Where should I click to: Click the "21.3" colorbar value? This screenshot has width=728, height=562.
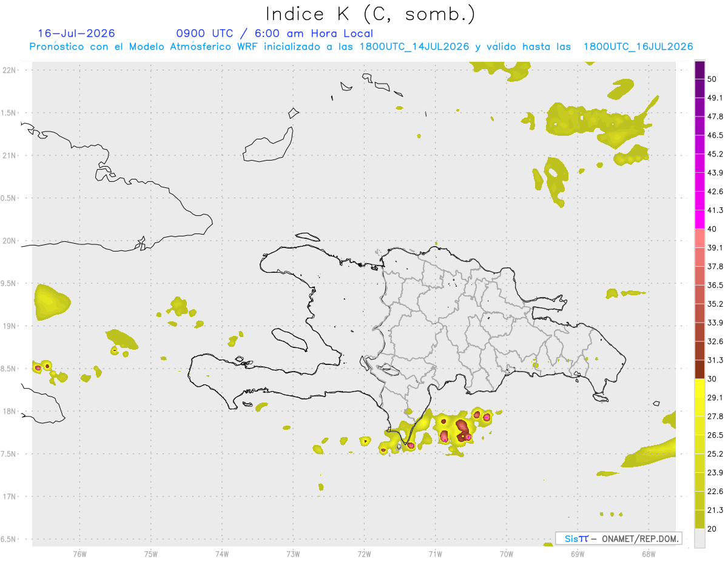tap(715, 510)
